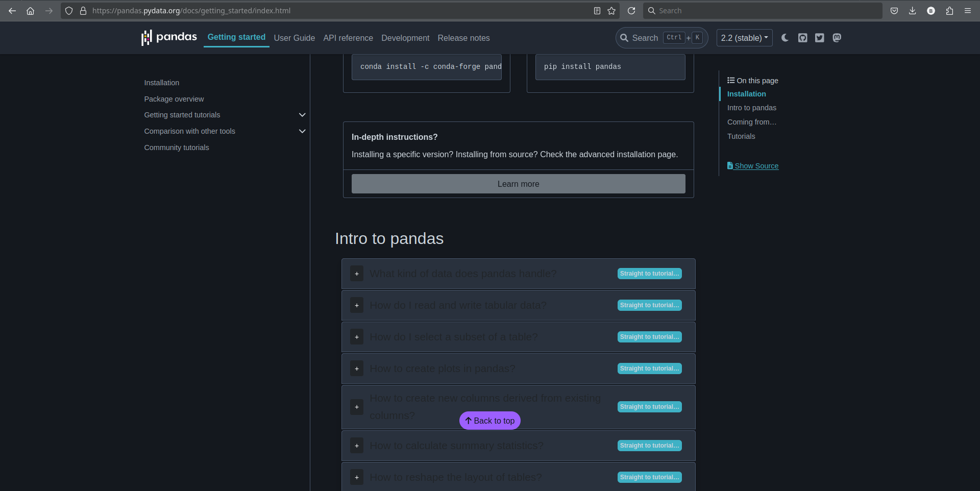This screenshot has height=491, width=980.
Task: Click Straight to tutorial for tabular data
Action: coord(650,305)
